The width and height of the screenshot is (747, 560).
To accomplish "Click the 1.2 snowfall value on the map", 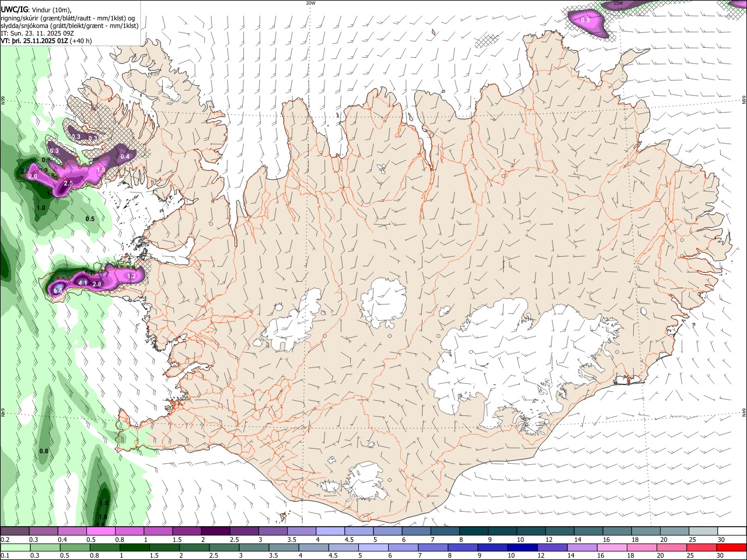I will [131, 276].
